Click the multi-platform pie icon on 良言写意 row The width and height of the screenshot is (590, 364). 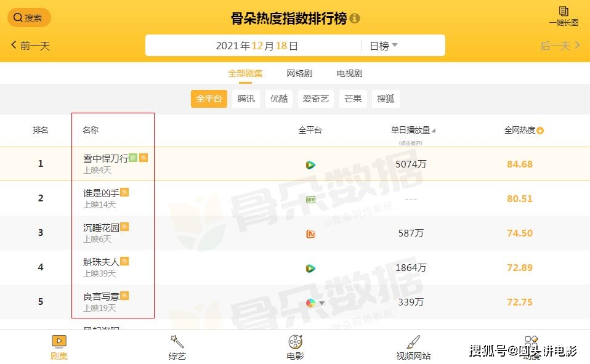[311, 302]
